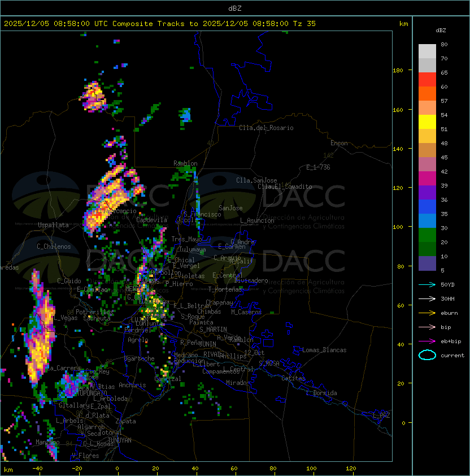Image resolution: width=470 pixels, height=476 pixels.
Task: Click the 'Clla.del_Rosario' place label
Action: click(266, 128)
